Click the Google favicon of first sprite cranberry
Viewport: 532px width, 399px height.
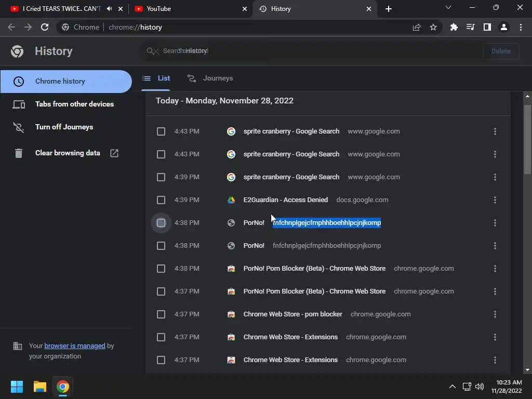231,131
